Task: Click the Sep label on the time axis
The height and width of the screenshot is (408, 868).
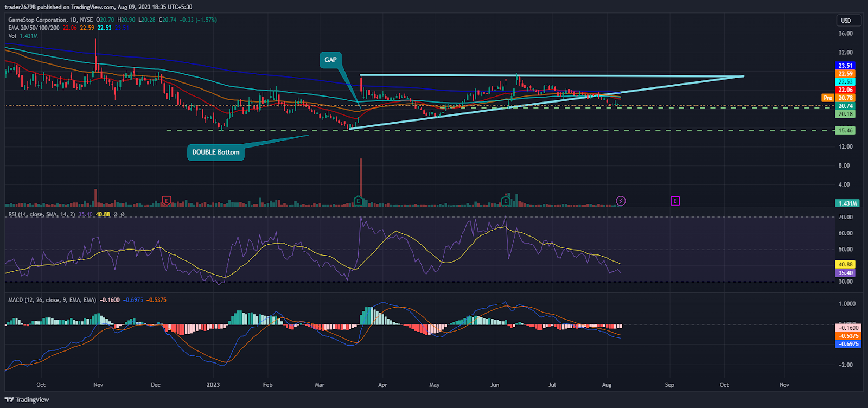Action: pos(669,385)
